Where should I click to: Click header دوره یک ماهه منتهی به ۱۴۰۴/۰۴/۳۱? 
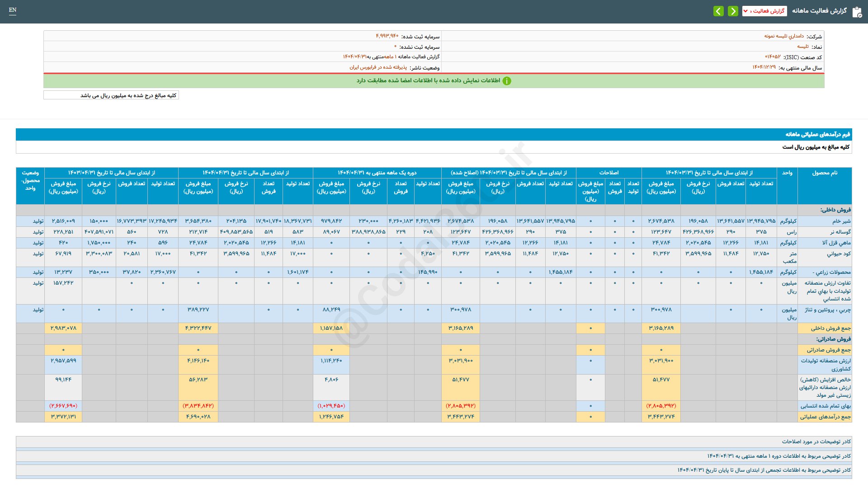click(377, 173)
